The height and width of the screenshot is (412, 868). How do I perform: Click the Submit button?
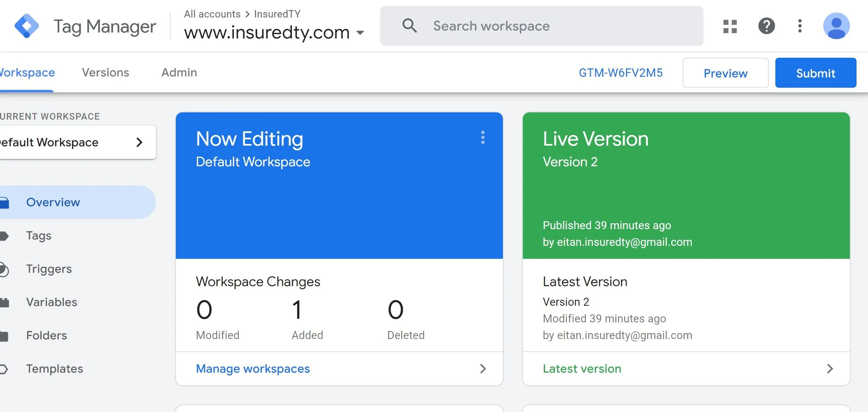(815, 73)
